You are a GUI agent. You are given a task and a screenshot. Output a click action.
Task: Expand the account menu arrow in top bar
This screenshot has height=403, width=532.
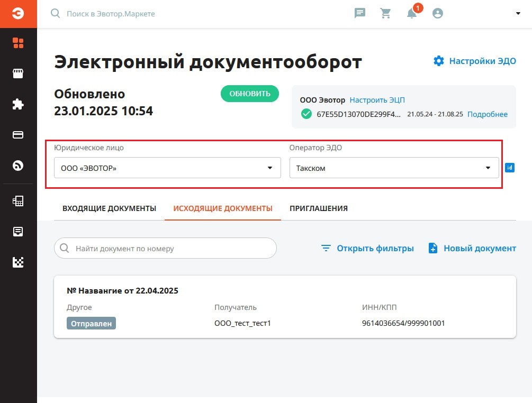pyautogui.click(x=518, y=14)
